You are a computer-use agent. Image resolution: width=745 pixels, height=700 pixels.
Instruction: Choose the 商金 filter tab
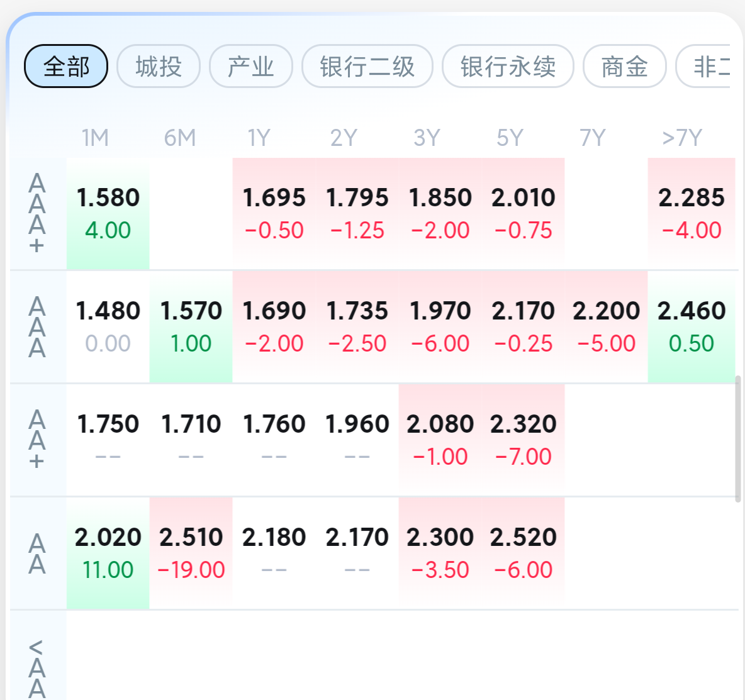point(624,66)
